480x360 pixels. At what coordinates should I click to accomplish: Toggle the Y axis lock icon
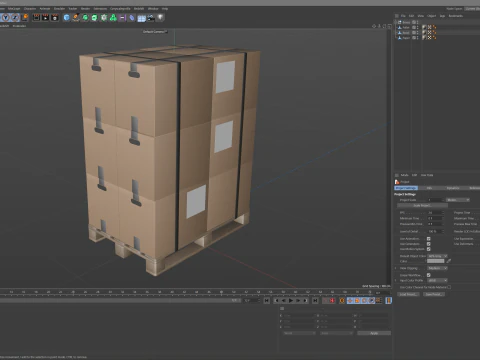[6, 17]
